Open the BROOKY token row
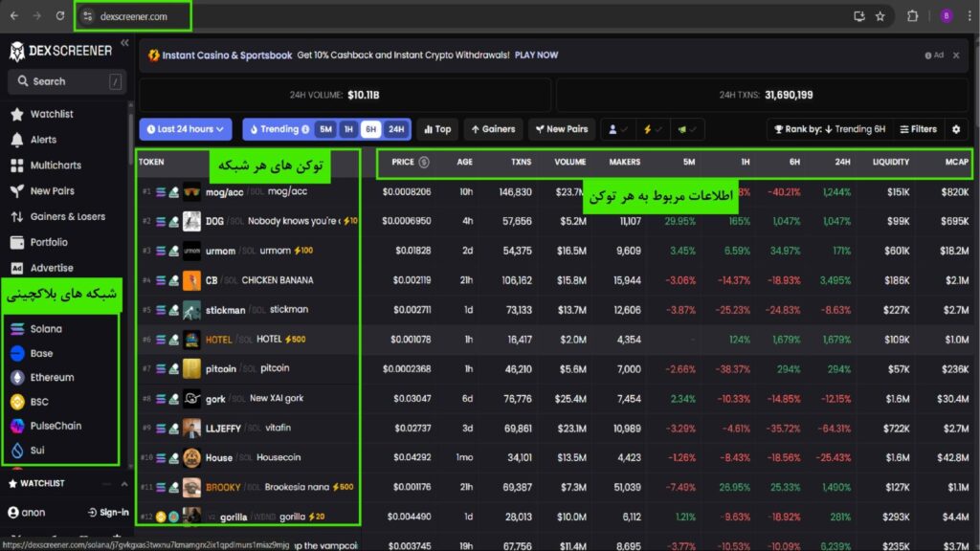This screenshot has width=980, height=551. 553,487
